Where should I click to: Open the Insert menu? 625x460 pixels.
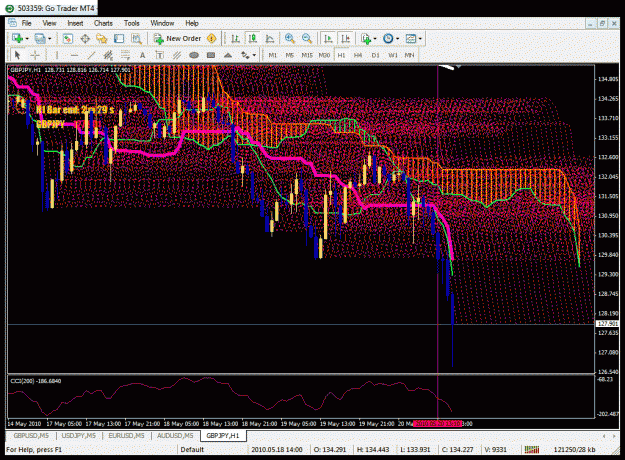click(75, 23)
